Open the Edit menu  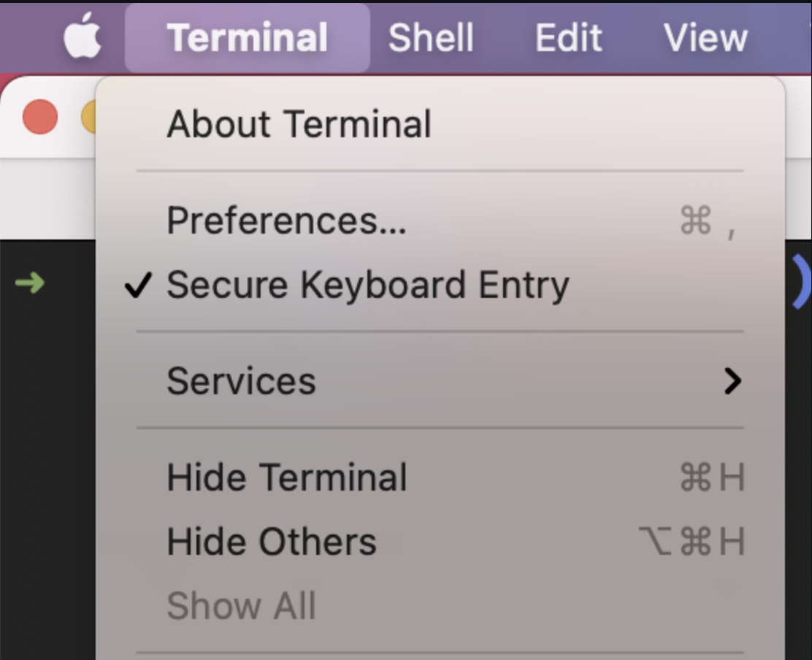coord(569,38)
